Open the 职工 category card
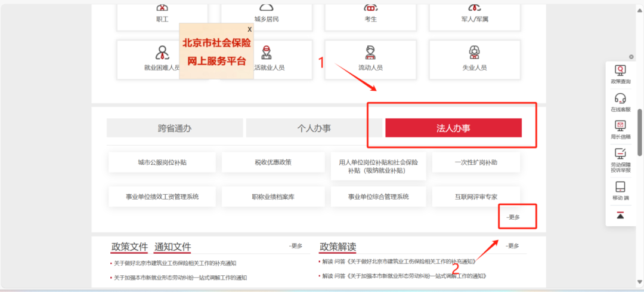Image resolution: width=644 pixels, height=292 pixels. [x=162, y=17]
